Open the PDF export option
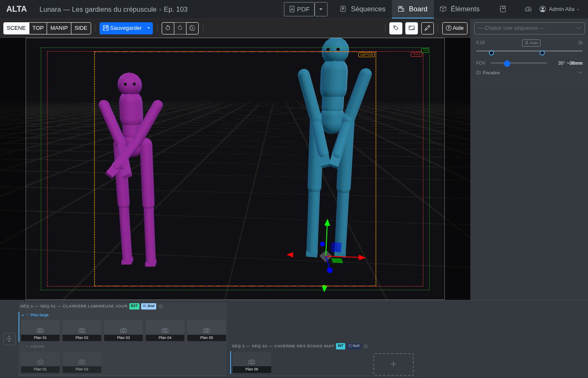This screenshot has height=378, width=588. (299, 9)
